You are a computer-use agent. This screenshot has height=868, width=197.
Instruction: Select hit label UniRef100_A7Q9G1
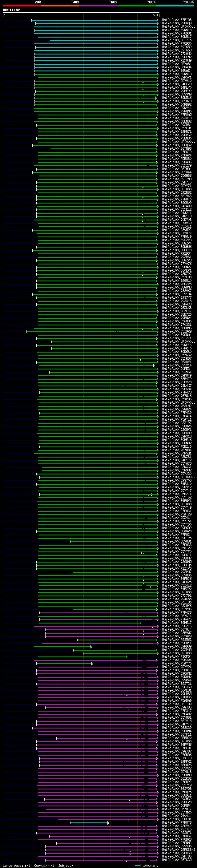click(177, 33)
